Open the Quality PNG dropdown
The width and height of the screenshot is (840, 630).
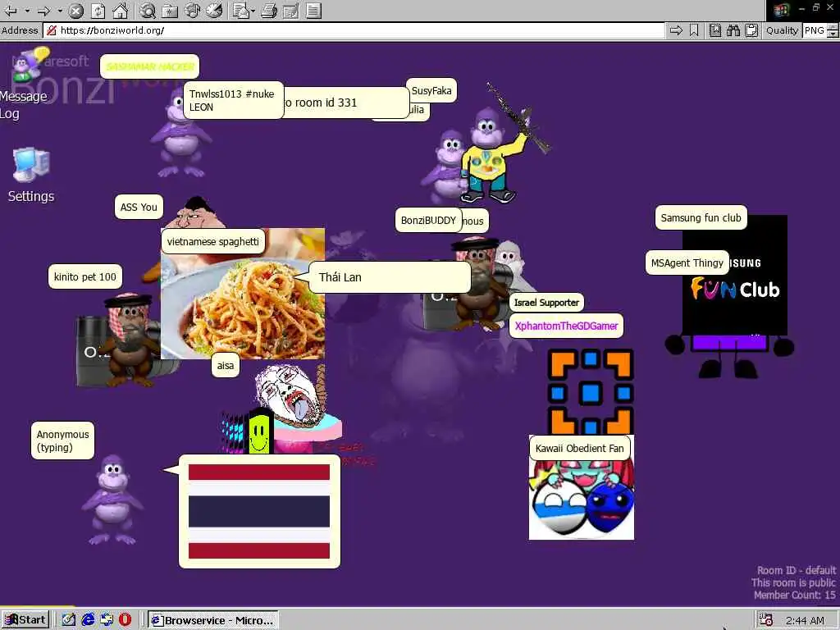(820, 30)
